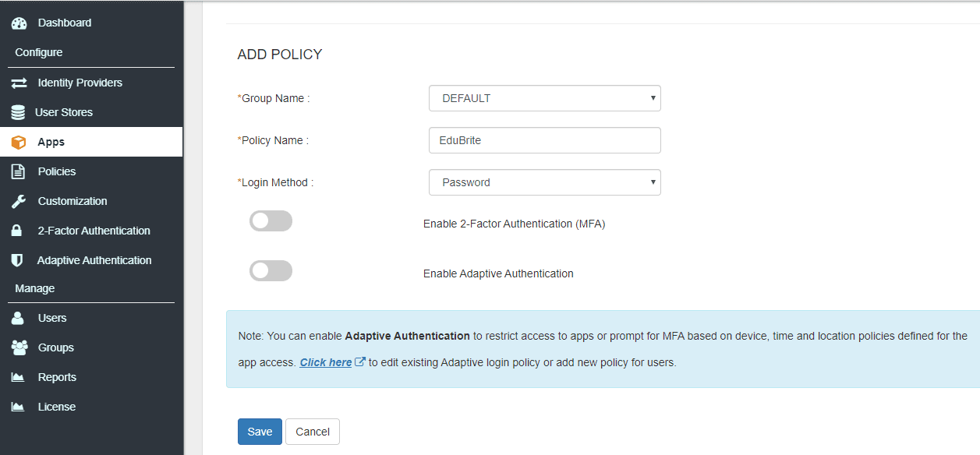Viewport: 980px width, 455px height.
Task: Click the User Stores database icon
Action: click(18, 112)
